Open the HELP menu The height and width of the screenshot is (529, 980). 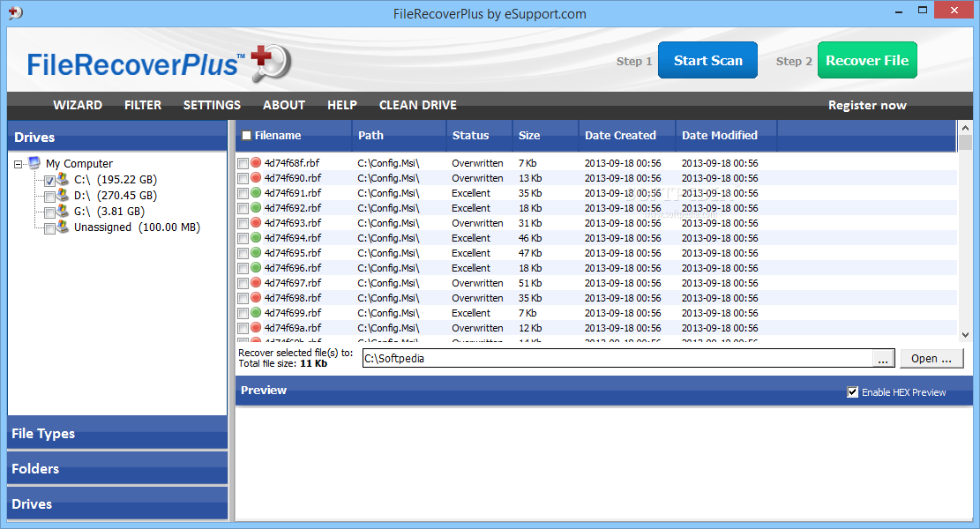click(x=342, y=105)
